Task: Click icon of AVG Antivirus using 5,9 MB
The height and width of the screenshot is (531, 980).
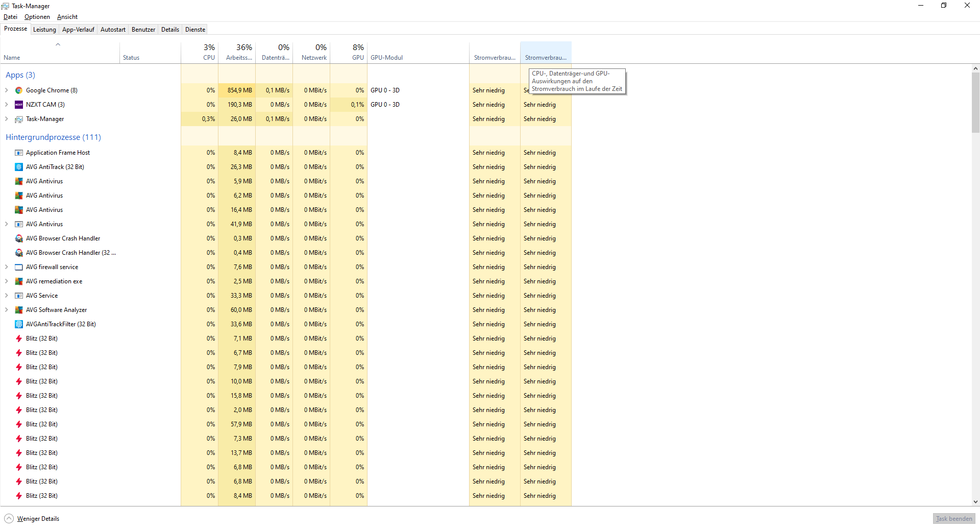Action: (x=19, y=181)
